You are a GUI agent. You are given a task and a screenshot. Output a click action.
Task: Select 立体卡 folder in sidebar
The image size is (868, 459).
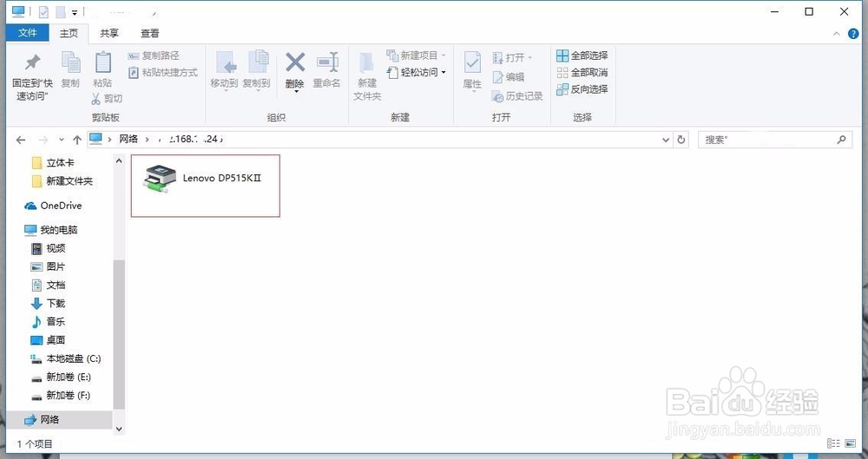tap(53, 163)
